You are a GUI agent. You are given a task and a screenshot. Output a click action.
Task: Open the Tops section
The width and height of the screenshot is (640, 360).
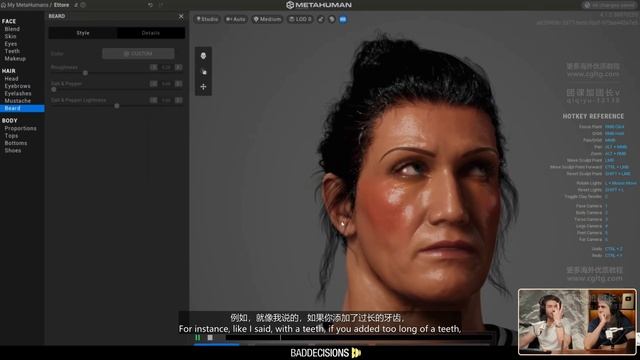[11, 136]
